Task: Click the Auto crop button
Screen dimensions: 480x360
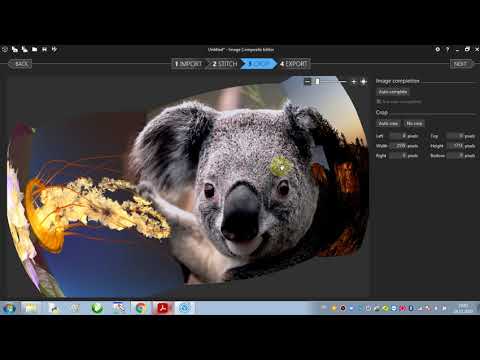Action: click(388, 124)
